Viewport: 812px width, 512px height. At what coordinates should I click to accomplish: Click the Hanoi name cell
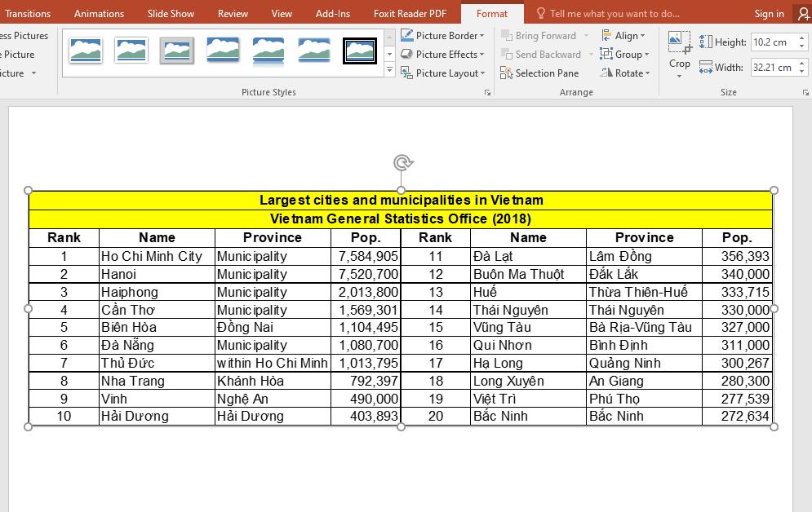coord(157,274)
